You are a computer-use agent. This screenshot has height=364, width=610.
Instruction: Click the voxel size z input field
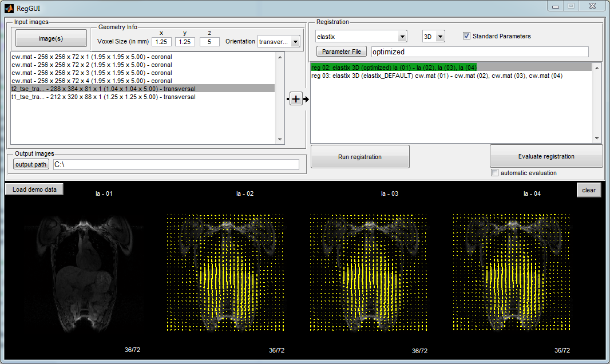(x=209, y=42)
